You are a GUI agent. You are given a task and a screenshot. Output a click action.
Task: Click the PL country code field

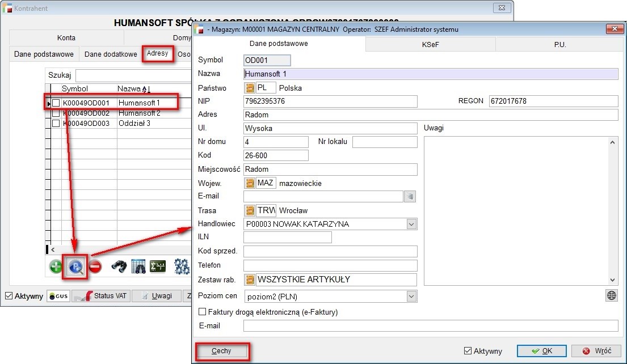tap(266, 87)
